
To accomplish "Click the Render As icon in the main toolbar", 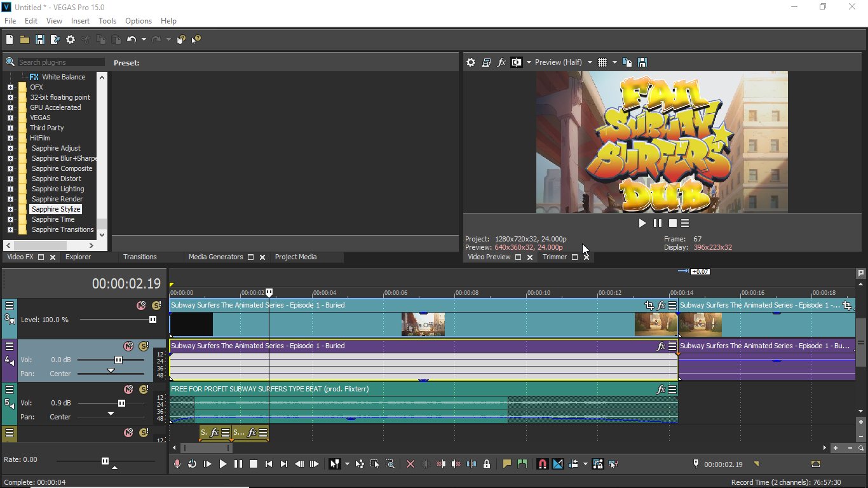I will pyautogui.click(x=55, y=39).
